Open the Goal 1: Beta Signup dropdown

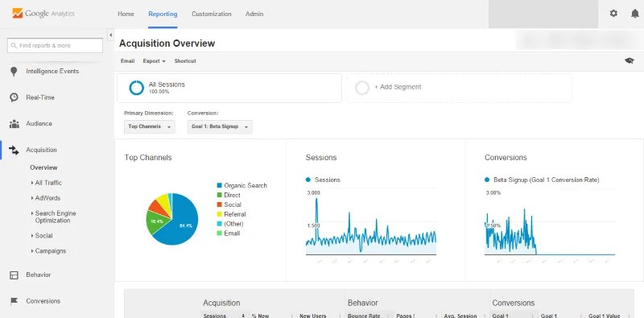pyautogui.click(x=220, y=126)
